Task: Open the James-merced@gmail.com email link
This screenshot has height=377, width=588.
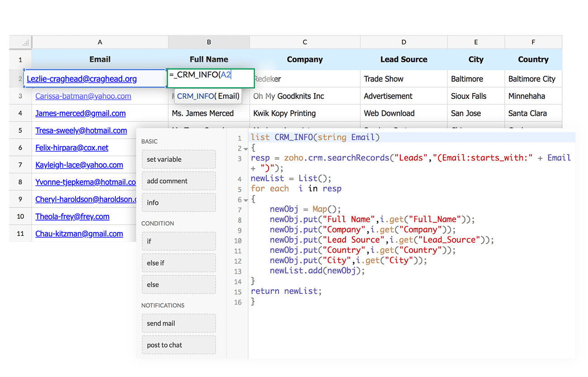Action: pyautogui.click(x=81, y=113)
